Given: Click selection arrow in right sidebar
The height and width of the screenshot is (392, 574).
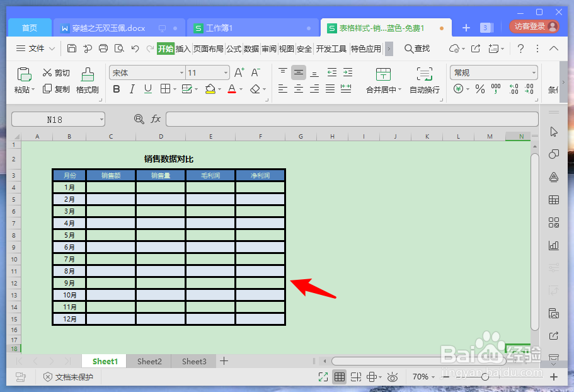Looking at the screenshot, I should click(x=553, y=132).
